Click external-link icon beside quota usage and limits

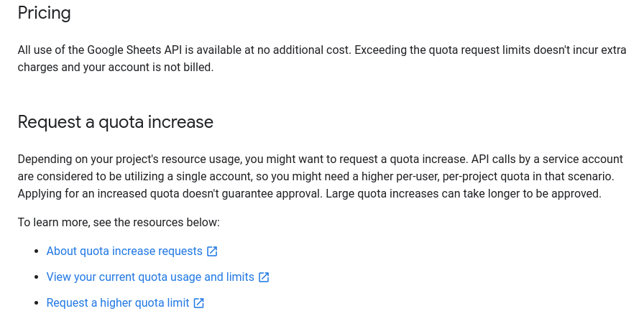(264, 277)
